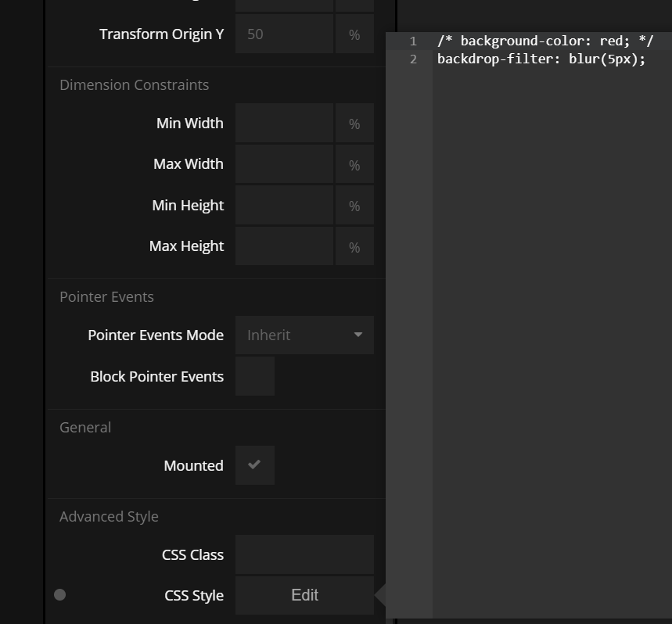Uncheck the Mounted checkbox

254,465
